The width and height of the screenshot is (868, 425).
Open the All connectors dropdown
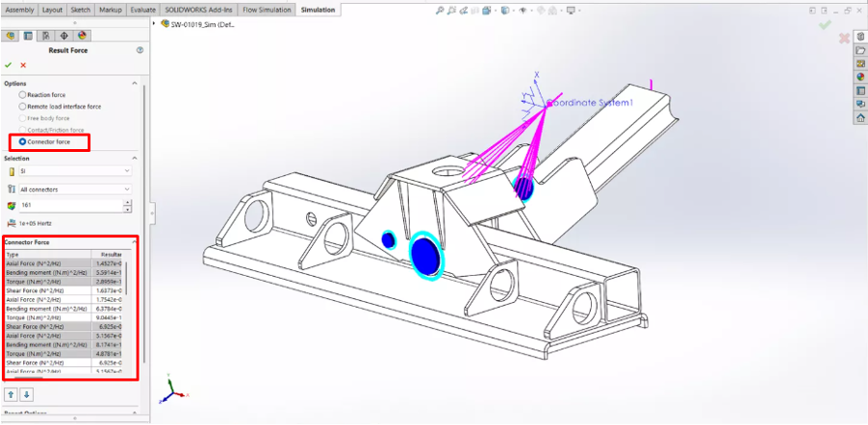tap(75, 189)
